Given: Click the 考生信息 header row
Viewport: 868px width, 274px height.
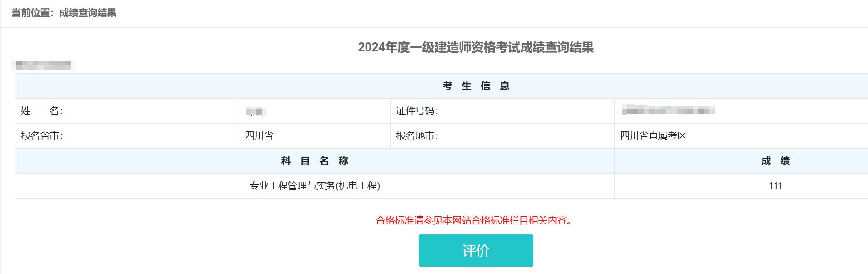Looking at the screenshot, I should [x=442, y=86].
